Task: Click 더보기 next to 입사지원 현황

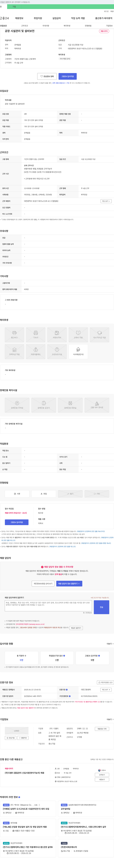Action: pyautogui.click(x=110, y=644)
